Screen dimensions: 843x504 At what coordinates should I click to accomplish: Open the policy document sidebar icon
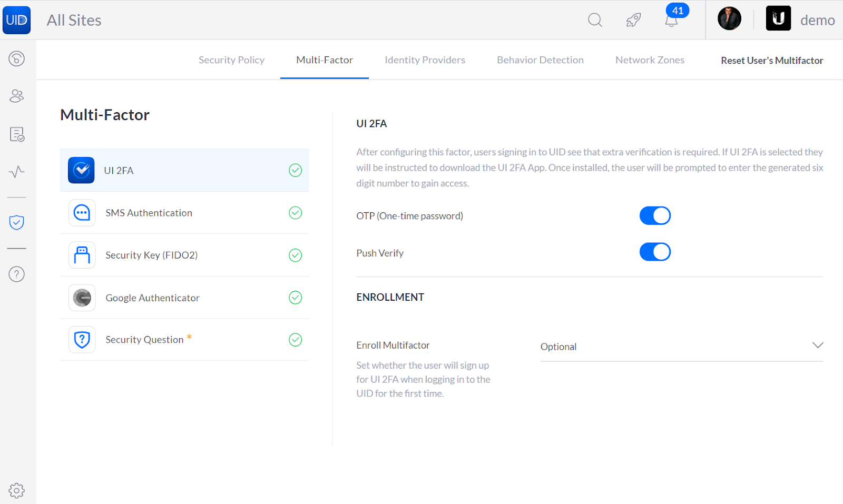pyautogui.click(x=17, y=134)
